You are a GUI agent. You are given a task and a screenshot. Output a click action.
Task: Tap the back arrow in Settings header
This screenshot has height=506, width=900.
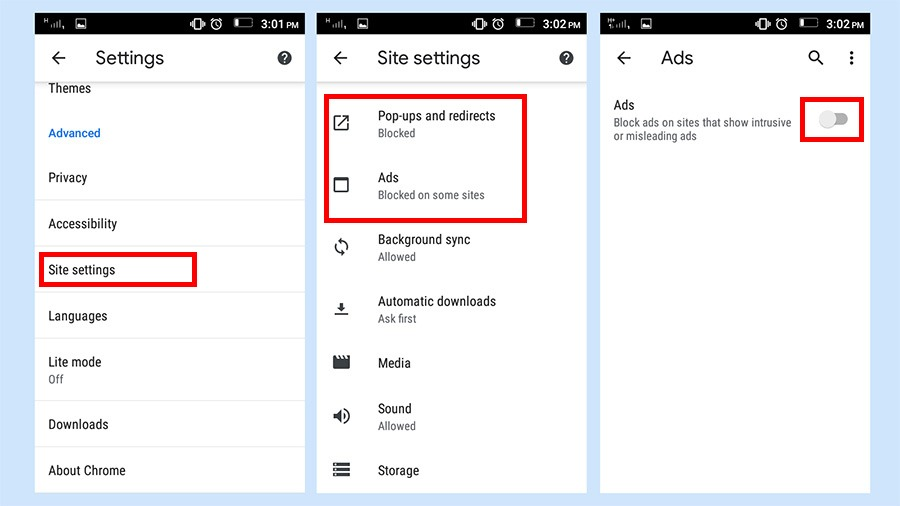click(59, 58)
